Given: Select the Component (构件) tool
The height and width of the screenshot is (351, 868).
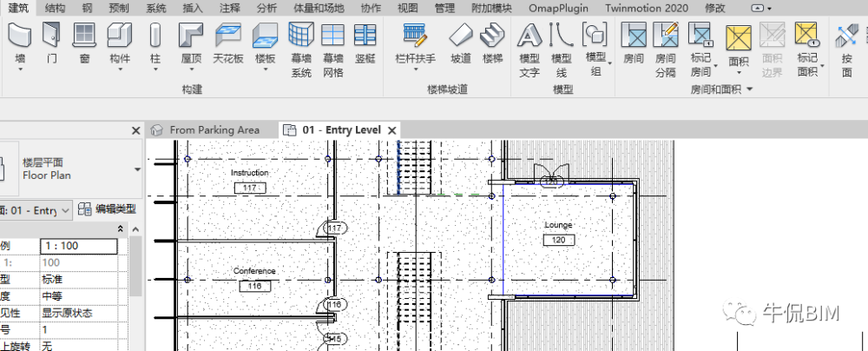Looking at the screenshot, I should tap(120, 43).
